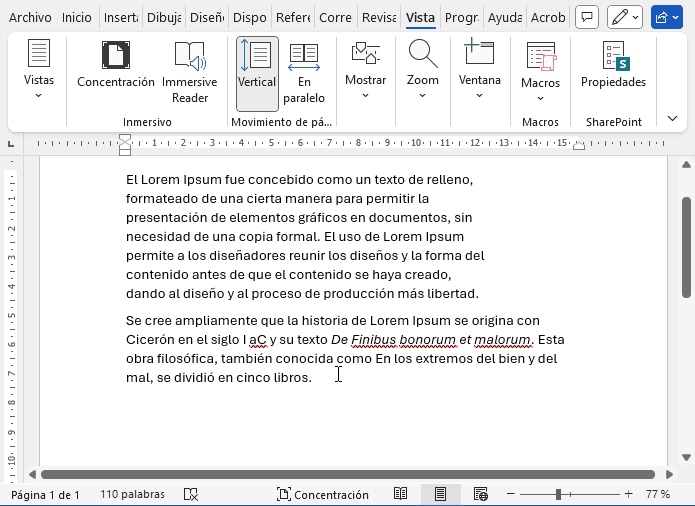The width and height of the screenshot is (695, 506).
Task: Click the vertical scrollbar thumb
Action: 687,246
